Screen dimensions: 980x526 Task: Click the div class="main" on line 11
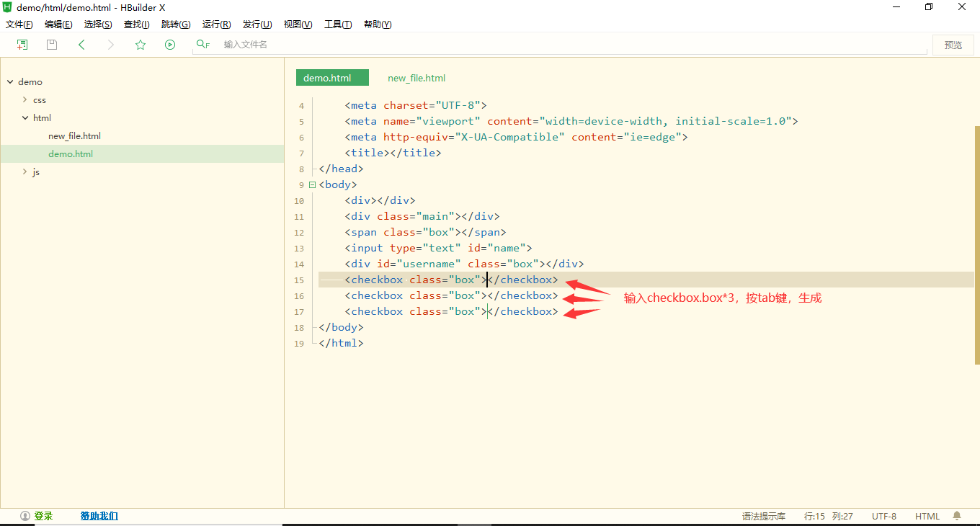point(422,216)
